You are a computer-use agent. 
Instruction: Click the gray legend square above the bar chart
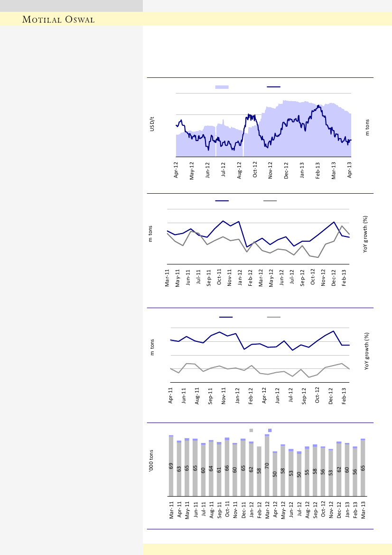[252, 430]
